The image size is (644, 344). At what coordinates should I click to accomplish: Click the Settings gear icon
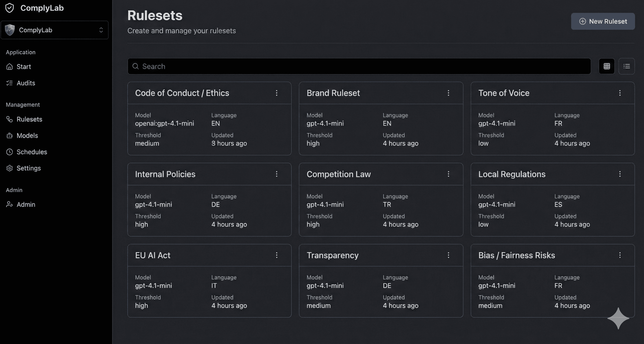pyautogui.click(x=10, y=168)
